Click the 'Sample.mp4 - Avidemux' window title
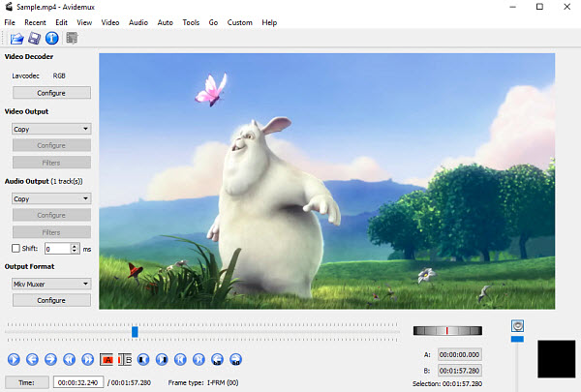 click(55, 7)
